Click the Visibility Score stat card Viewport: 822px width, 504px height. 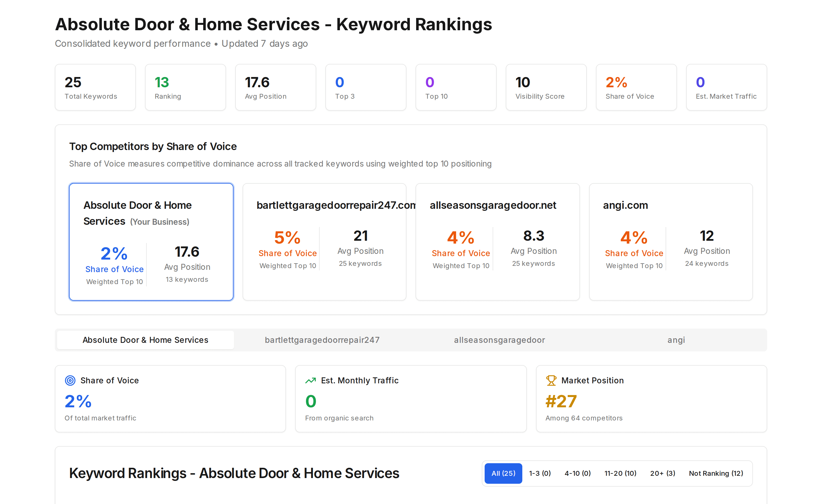(x=546, y=87)
